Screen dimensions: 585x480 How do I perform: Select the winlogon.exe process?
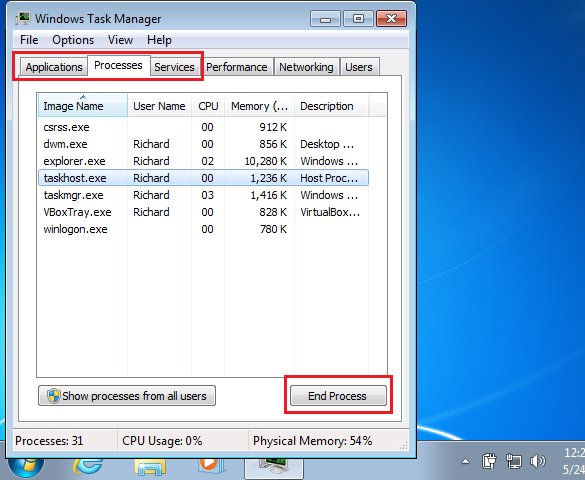(203, 229)
